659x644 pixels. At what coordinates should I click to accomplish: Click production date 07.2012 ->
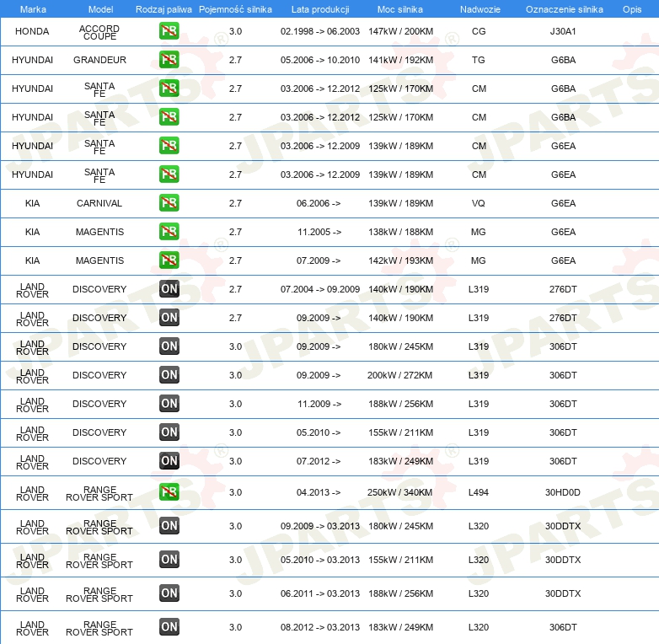(319, 461)
